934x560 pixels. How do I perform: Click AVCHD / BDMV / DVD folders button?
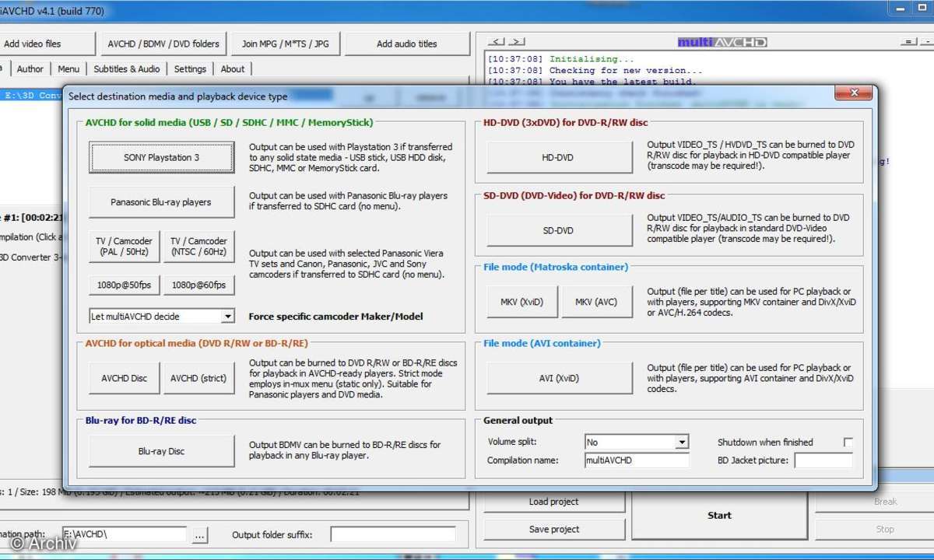coord(163,44)
